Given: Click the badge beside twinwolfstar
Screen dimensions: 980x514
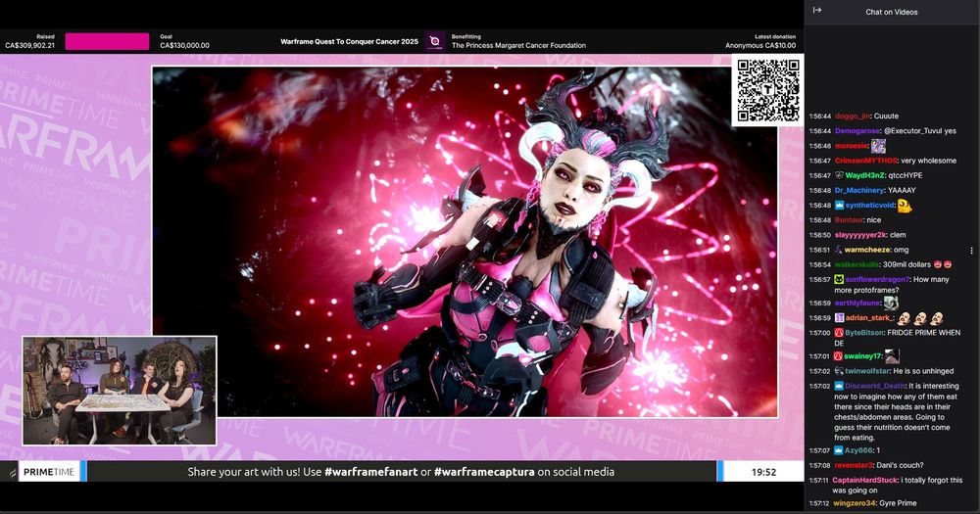Looking at the screenshot, I should click(839, 371).
